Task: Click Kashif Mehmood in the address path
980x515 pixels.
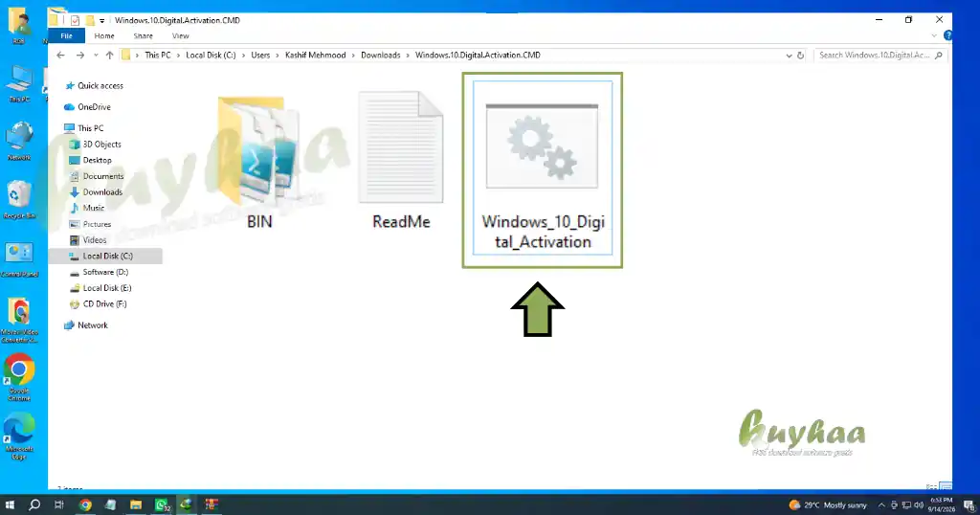Action: 316,55
